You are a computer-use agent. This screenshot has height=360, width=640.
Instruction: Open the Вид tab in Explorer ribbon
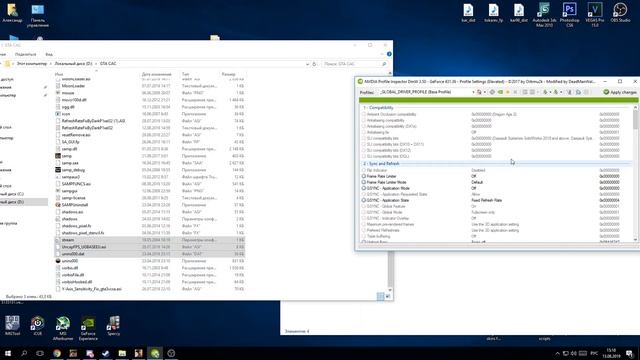pos(49,54)
